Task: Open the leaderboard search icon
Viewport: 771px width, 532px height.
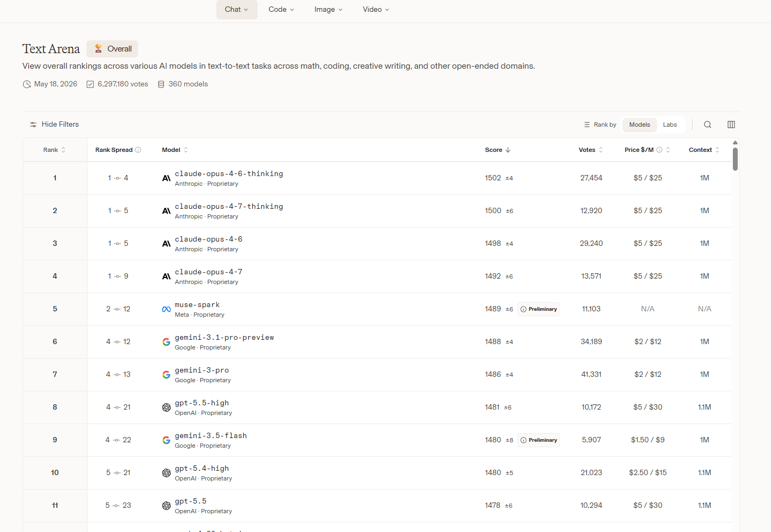Action: coord(708,125)
